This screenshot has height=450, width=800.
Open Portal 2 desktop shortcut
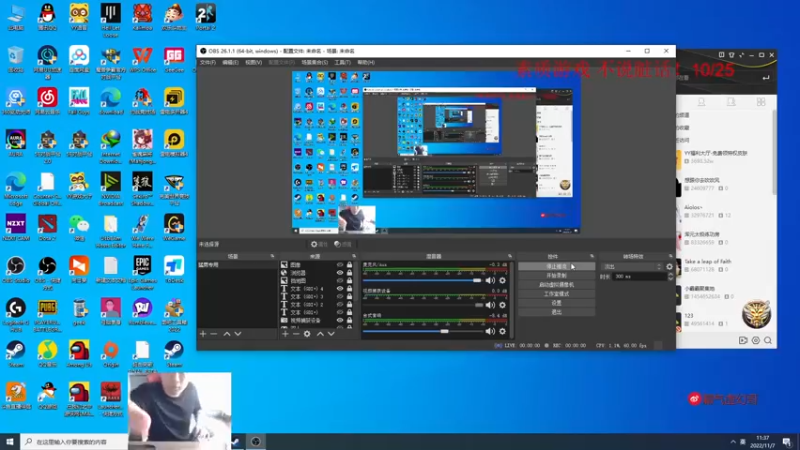tap(206, 17)
